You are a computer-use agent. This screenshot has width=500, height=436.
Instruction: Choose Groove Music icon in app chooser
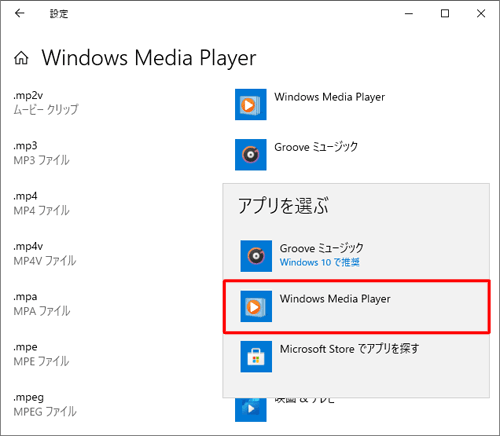pyautogui.click(x=256, y=256)
